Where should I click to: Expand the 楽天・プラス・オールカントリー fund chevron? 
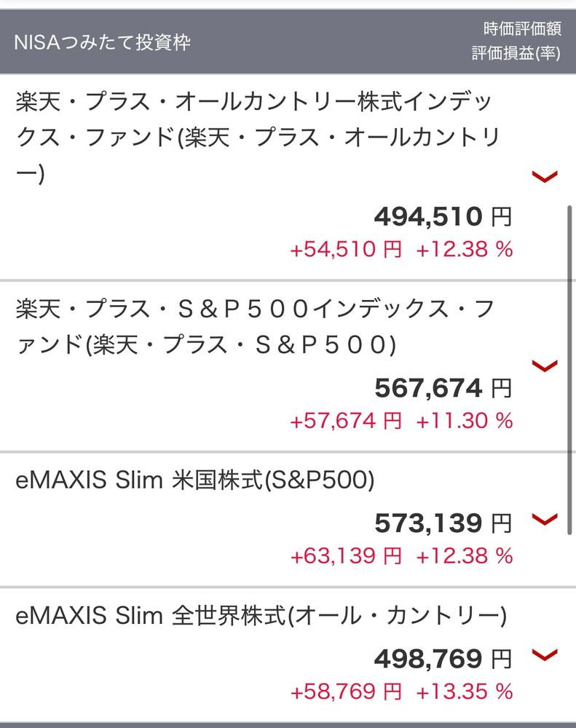tap(545, 176)
